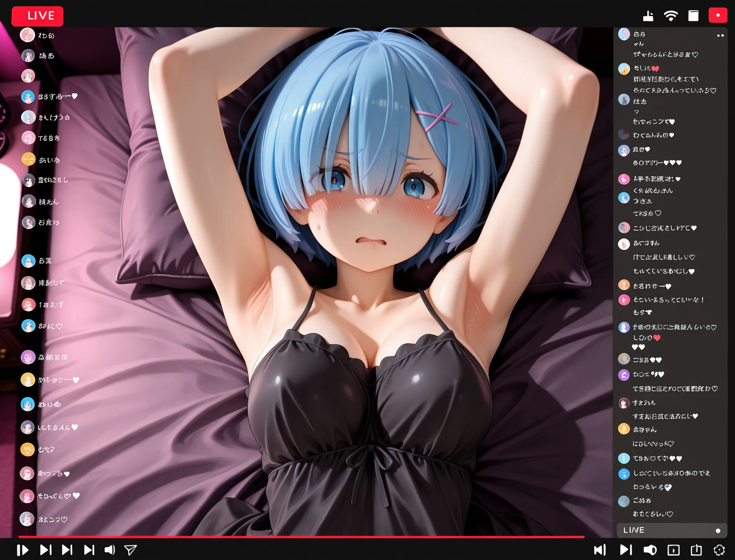
Task: Click the skip-previous icon in the right control group
Action: 600,550
